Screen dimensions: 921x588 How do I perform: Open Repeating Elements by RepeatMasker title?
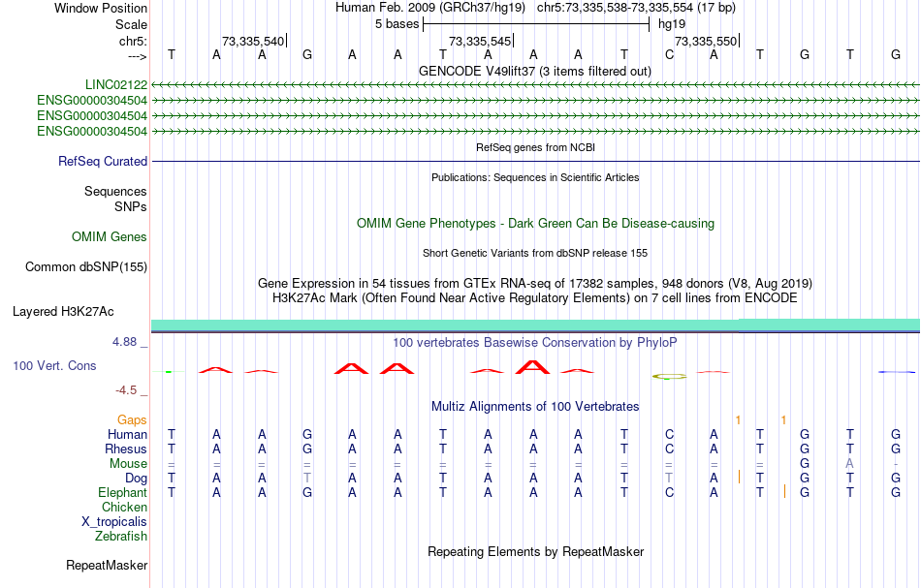[x=536, y=552]
